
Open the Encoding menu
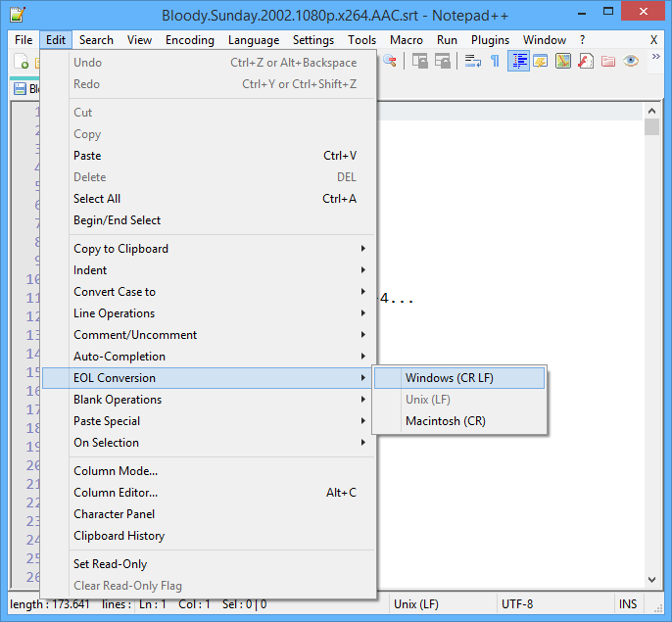190,40
